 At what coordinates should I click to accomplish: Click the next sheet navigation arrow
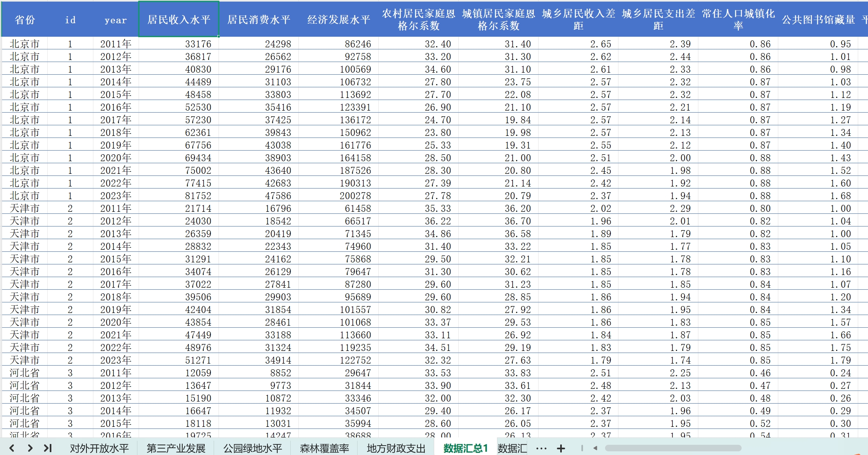tap(30, 448)
